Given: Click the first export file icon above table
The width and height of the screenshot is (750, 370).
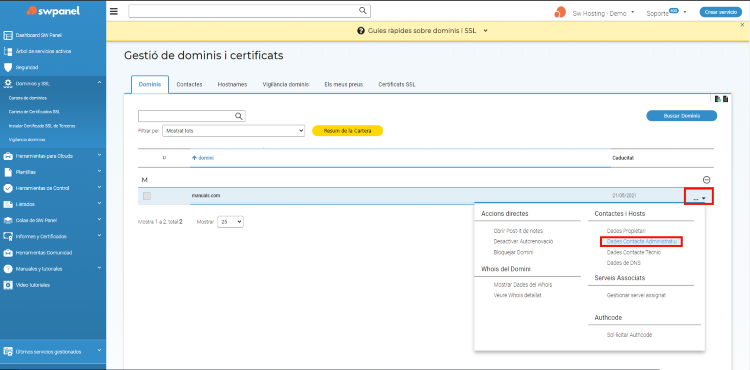Looking at the screenshot, I should (717, 99).
